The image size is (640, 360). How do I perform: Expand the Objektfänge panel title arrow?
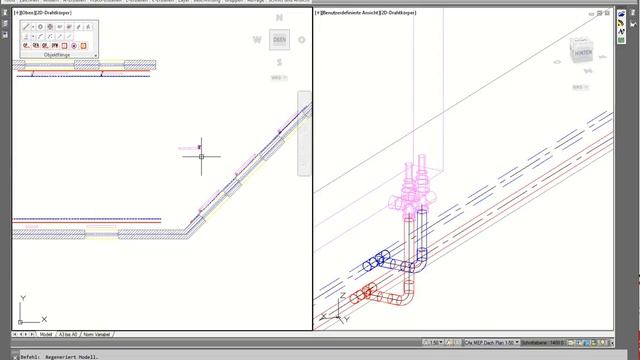pos(96,55)
